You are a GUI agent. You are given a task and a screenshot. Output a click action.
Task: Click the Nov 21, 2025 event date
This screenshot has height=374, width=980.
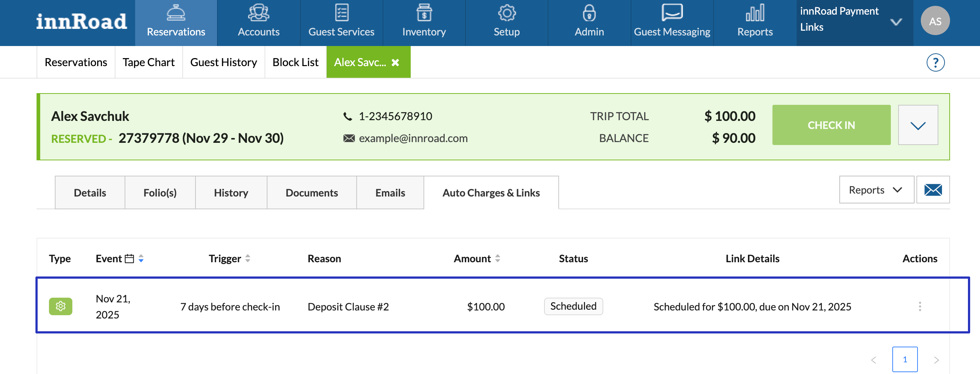113,306
